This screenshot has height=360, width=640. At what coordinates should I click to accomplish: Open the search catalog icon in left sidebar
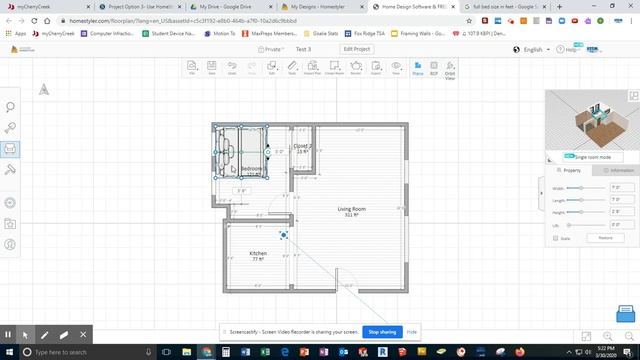point(10,107)
